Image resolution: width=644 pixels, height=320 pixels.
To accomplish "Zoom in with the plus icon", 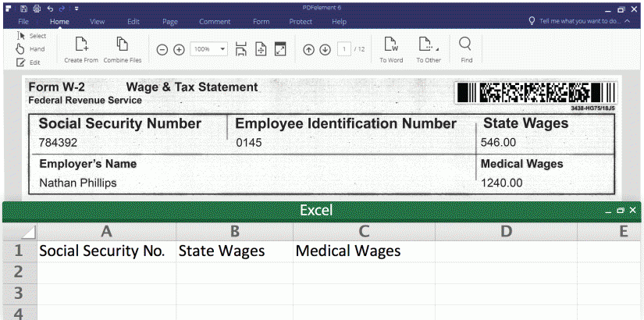I will 179,50.
